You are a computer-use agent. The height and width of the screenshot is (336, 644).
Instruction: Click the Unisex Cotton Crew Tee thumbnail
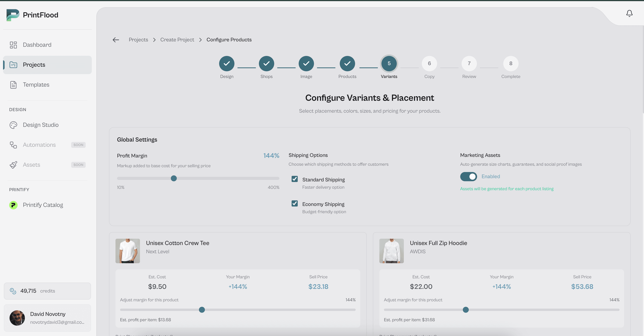pos(128,251)
